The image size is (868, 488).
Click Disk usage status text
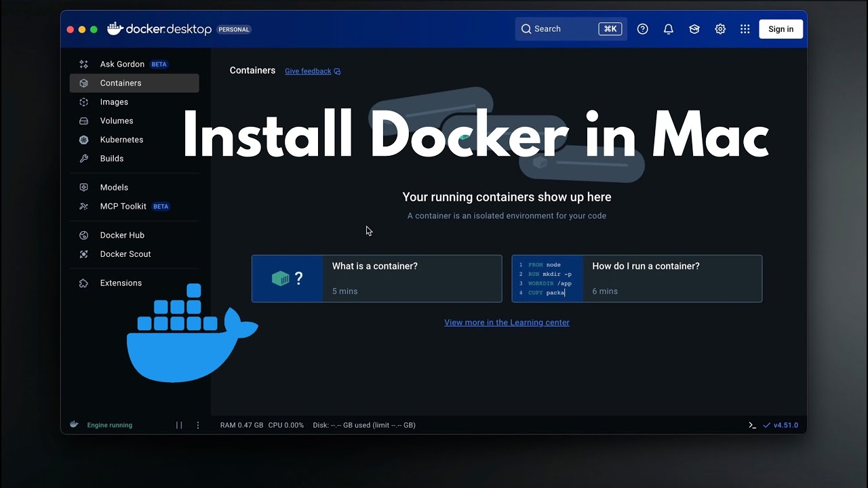pyautogui.click(x=364, y=425)
